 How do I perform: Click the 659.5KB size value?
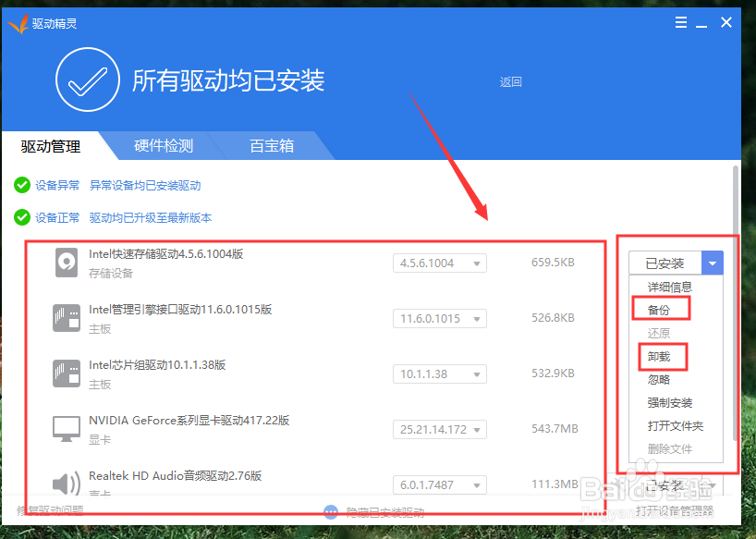point(553,263)
